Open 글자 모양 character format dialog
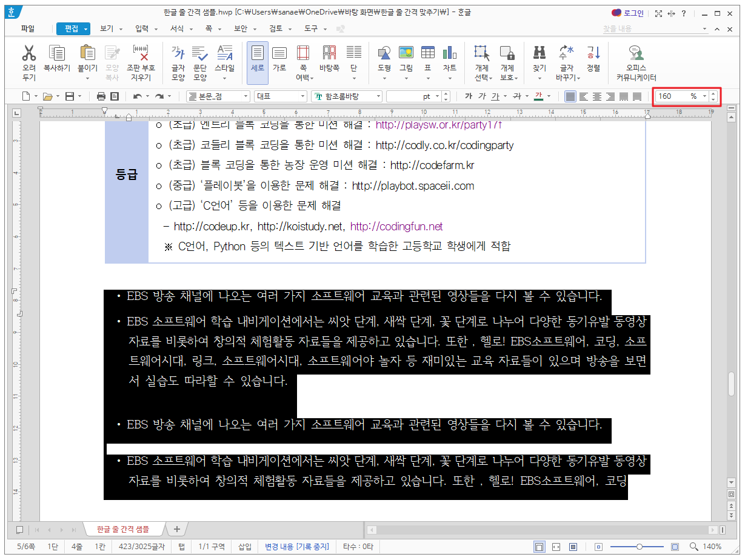Viewport: 745px width, 560px height. [x=178, y=54]
